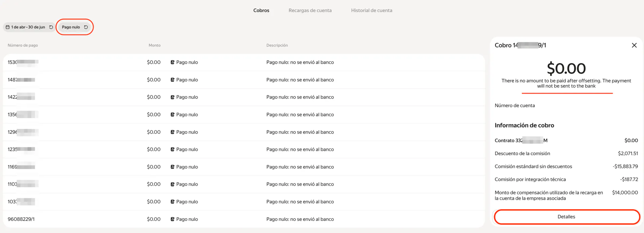Click the Pago nulo icon in row 1487

(x=172, y=80)
